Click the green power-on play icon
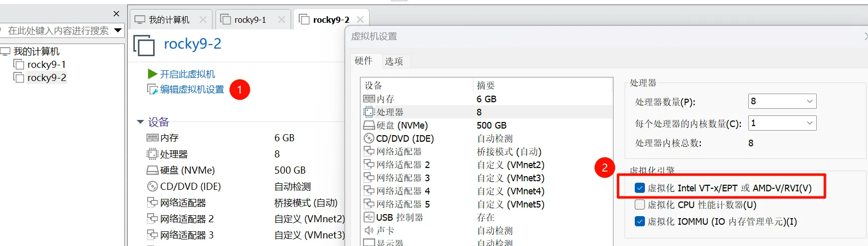The width and height of the screenshot is (868, 246). coord(152,74)
